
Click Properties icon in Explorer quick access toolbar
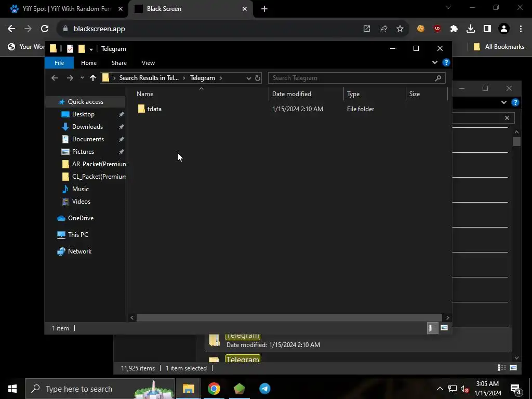click(x=70, y=49)
